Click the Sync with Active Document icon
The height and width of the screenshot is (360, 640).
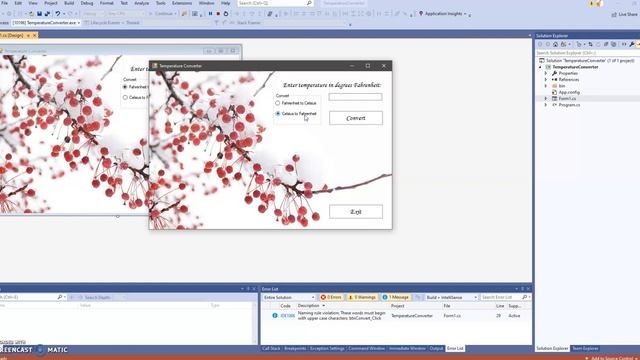point(591,44)
